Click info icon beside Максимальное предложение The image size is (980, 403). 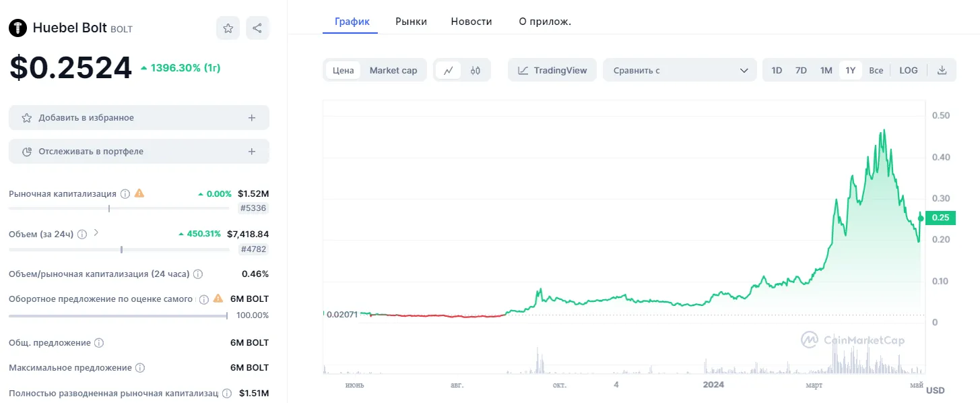click(x=140, y=368)
